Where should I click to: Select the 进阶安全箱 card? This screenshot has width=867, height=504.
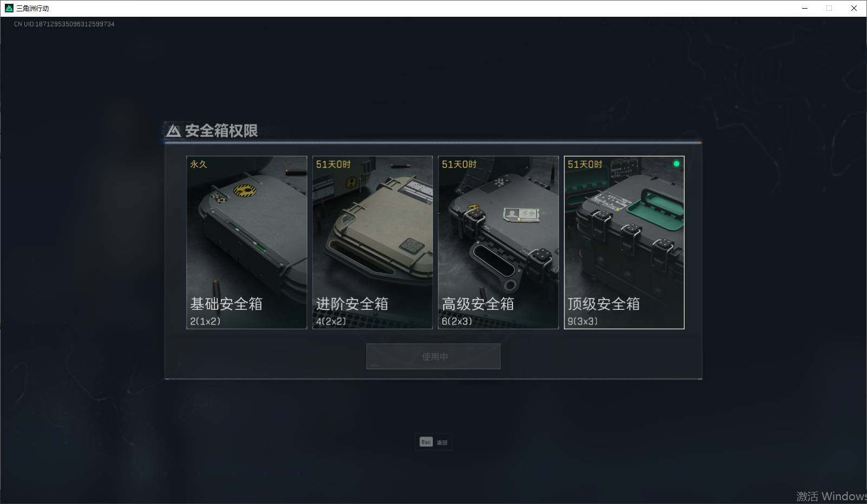click(372, 242)
